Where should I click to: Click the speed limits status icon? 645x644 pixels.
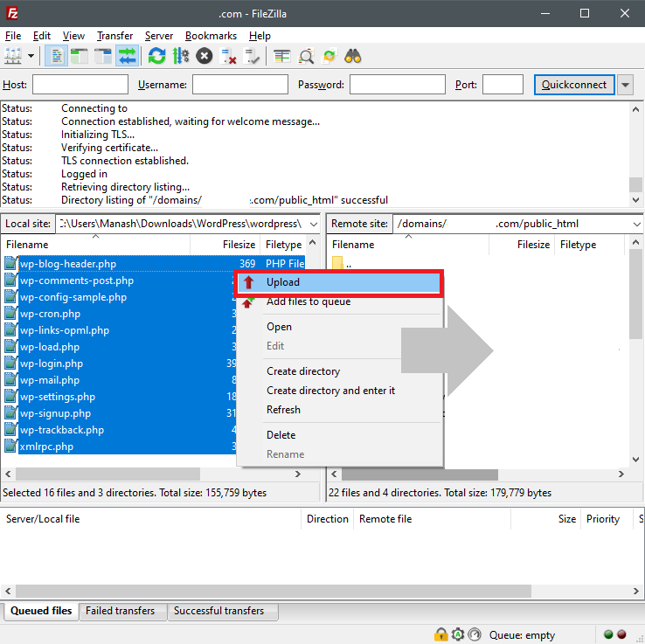(475, 635)
